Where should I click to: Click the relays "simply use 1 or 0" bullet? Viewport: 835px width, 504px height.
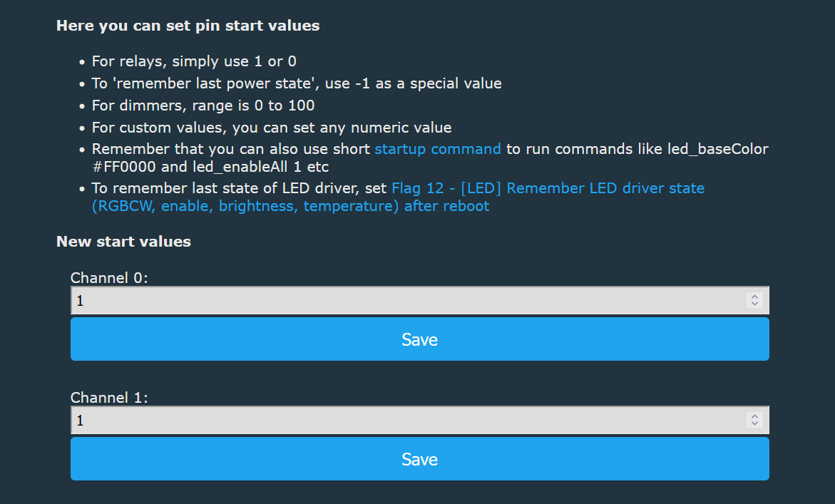click(194, 61)
